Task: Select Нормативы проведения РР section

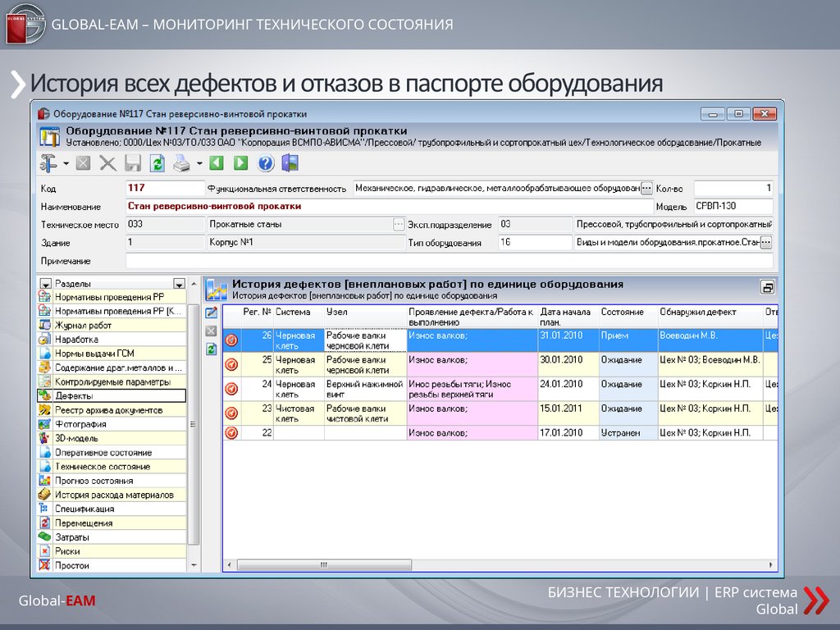Action: tap(112, 297)
